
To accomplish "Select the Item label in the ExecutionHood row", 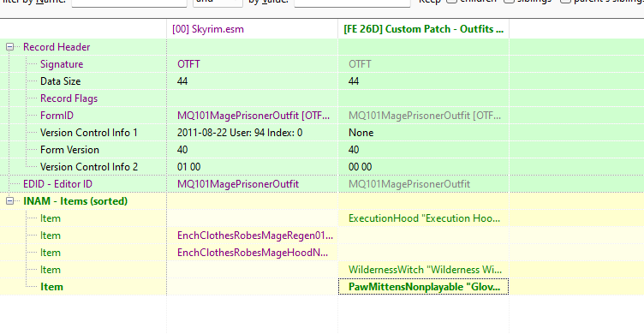I will [x=51, y=218].
